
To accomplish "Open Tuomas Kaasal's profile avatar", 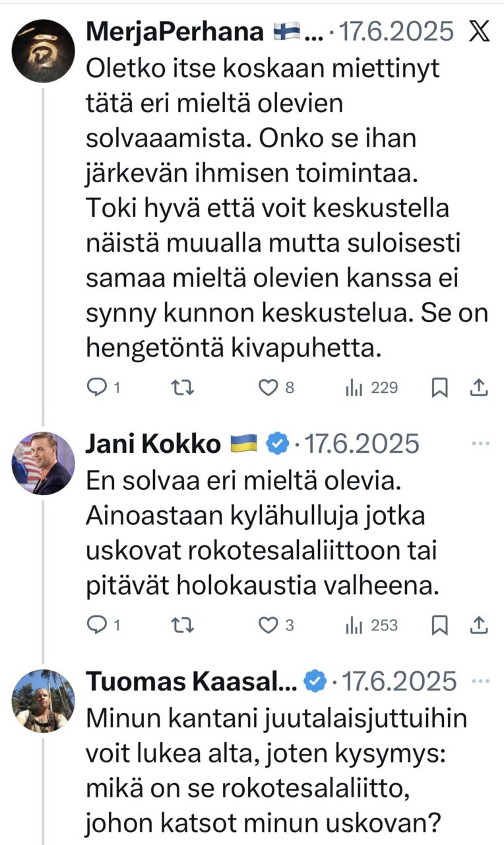I will coord(43,700).
